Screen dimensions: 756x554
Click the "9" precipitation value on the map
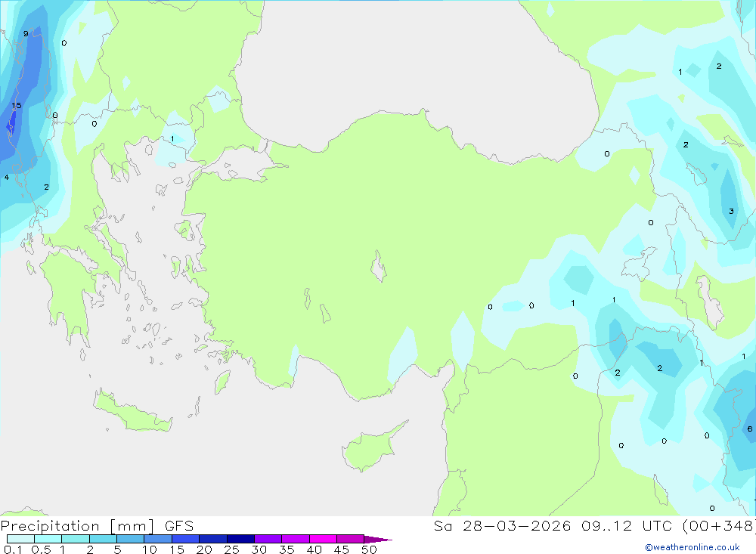(x=26, y=34)
